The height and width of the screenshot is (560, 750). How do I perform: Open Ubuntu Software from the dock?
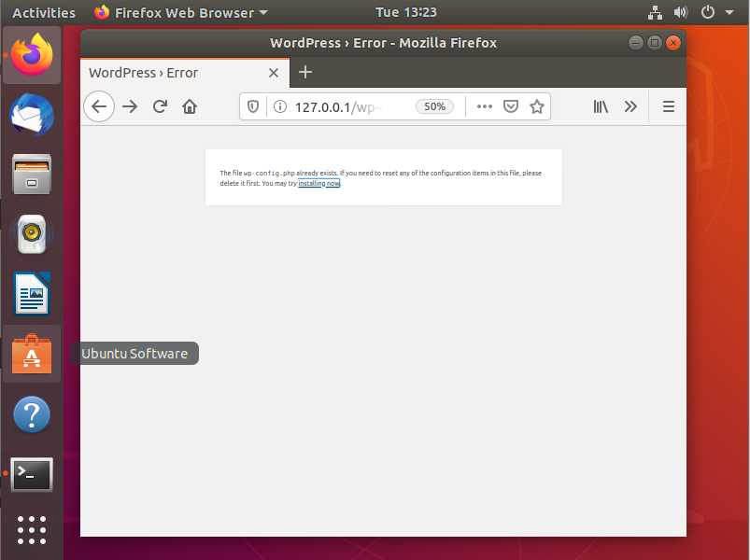click(32, 354)
